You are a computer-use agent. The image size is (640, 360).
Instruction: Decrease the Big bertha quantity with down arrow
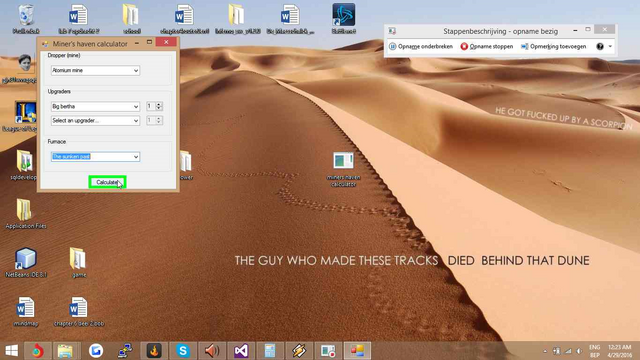(x=159, y=109)
